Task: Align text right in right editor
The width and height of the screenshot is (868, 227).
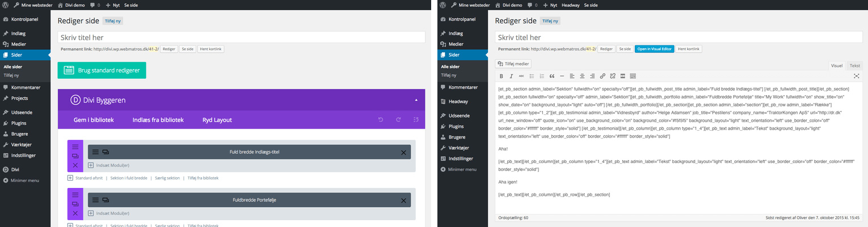Action: (592, 76)
